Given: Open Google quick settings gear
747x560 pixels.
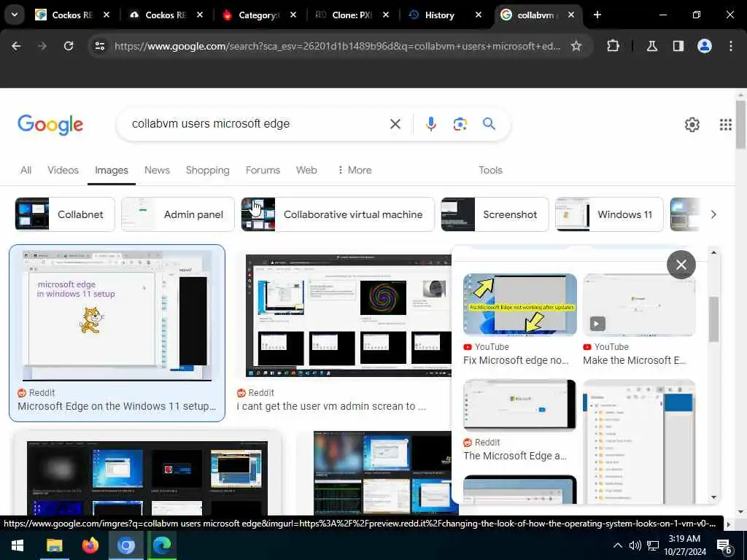Looking at the screenshot, I should [692, 125].
